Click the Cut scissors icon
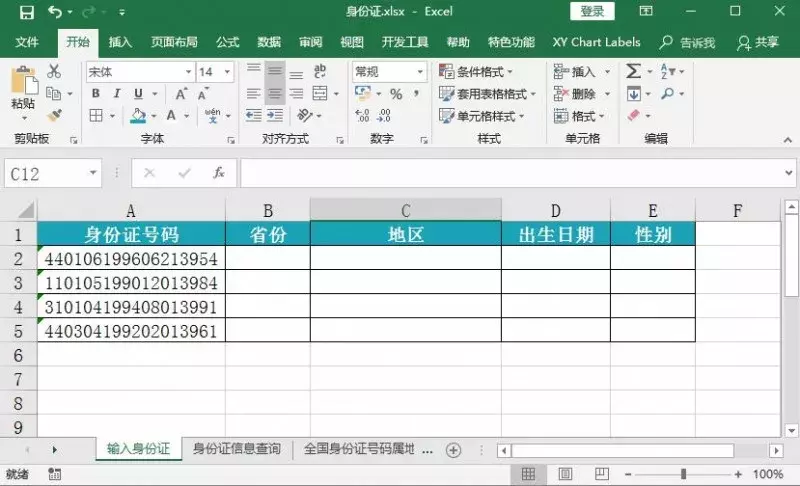 (x=54, y=71)
